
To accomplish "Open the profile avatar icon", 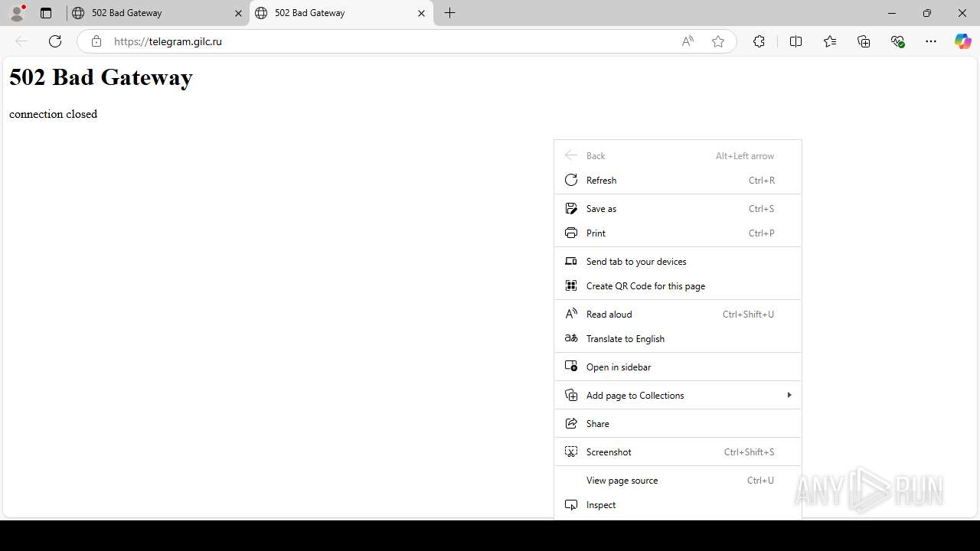I will 17,13.
